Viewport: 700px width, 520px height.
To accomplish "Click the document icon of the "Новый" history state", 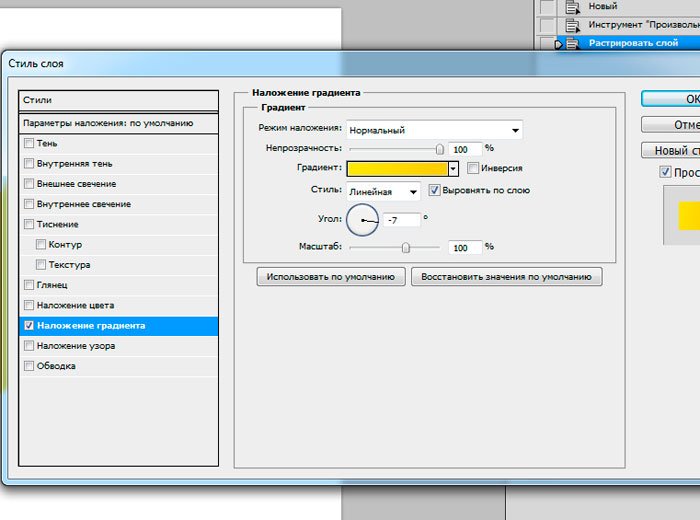I will click(573, 7).
